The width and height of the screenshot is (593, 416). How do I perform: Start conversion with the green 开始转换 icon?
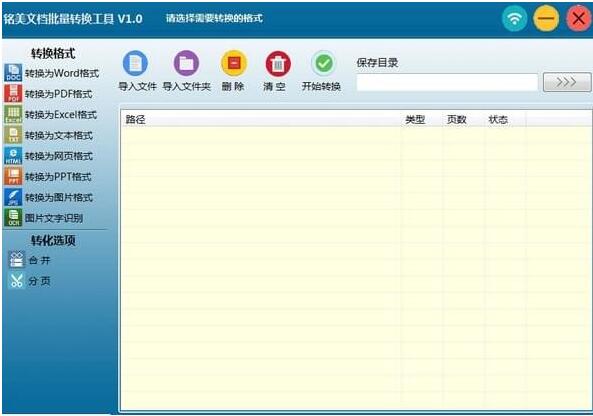click(x=324, y=63)
